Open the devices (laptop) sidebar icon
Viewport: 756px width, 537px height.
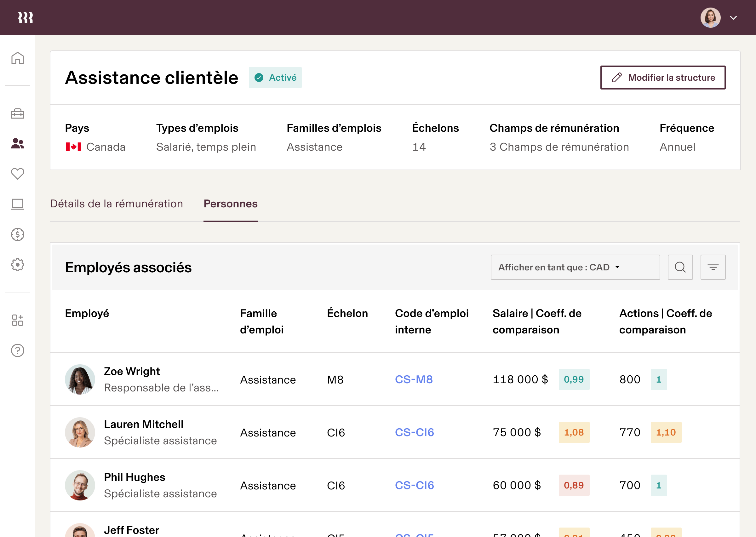point(17,204)
